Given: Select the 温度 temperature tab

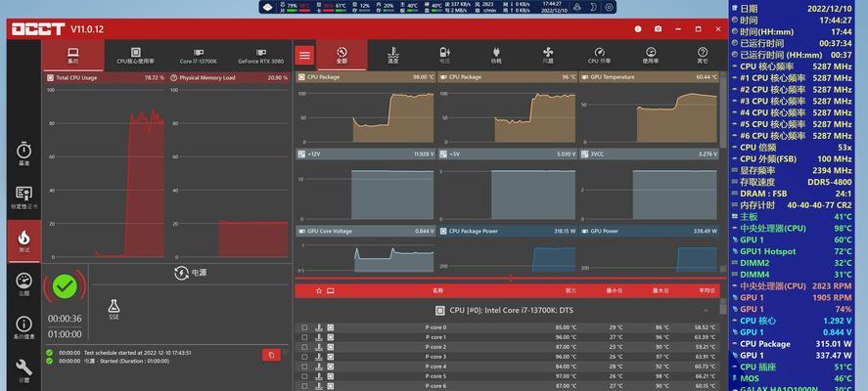Looking at the screenshot, I should (x=393, y=55).
